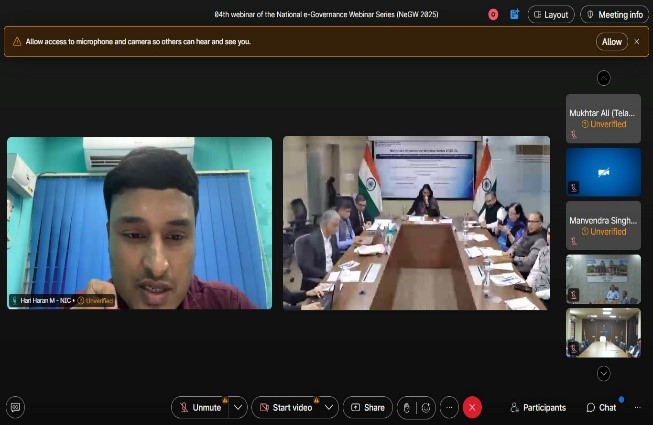Move up in the participant thumbnail strip

603,78
